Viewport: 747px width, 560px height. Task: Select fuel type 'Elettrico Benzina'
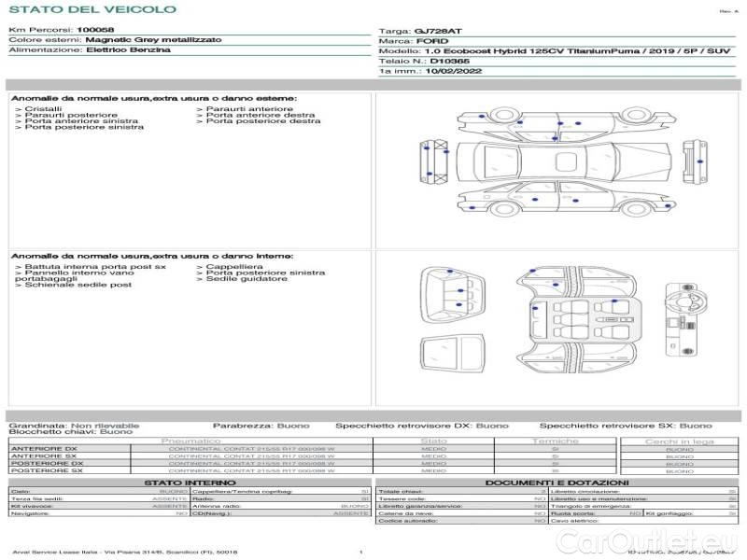click(128, 50)
